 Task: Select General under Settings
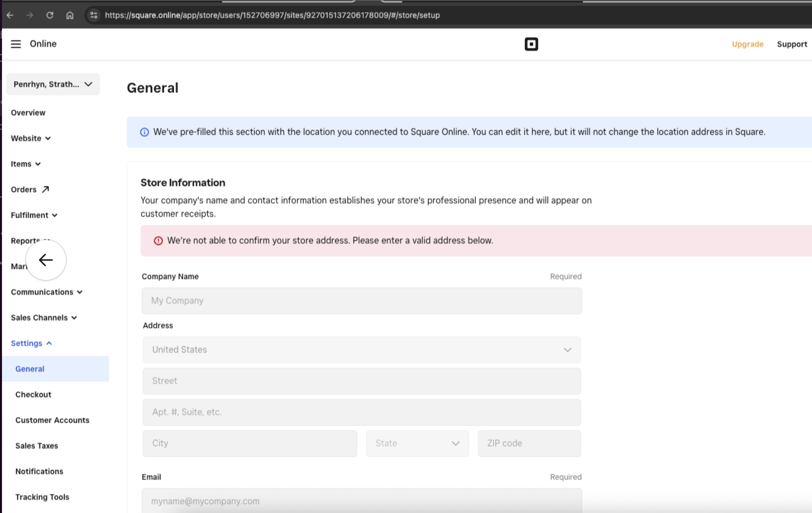tap(55, 369)
